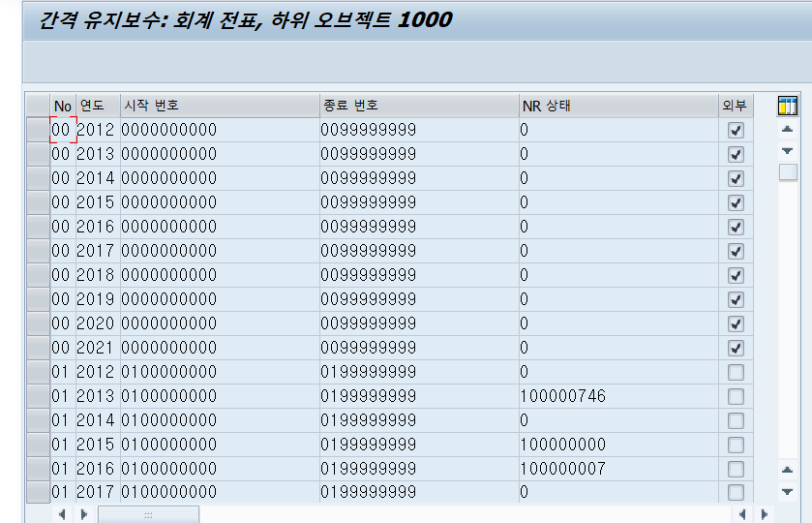Check 외부 checkbox for 01 2013
The height and width of the screenshot is (523, 812).
736,396
